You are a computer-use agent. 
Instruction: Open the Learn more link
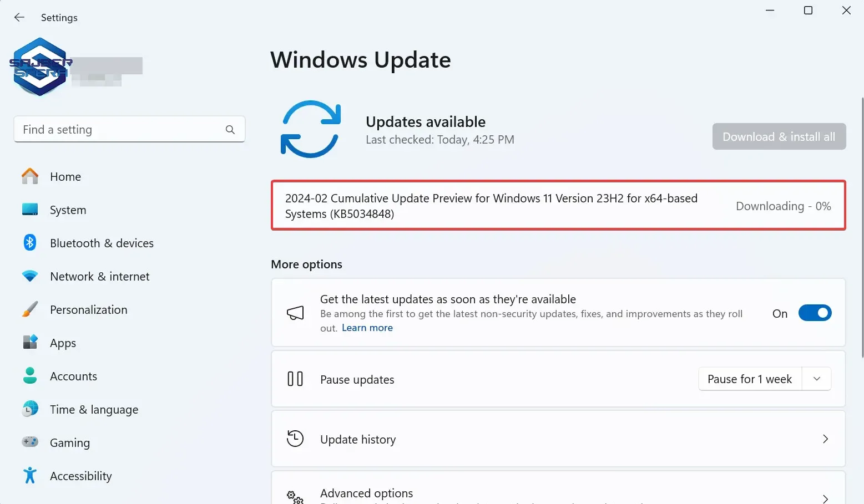coord(367,328)
